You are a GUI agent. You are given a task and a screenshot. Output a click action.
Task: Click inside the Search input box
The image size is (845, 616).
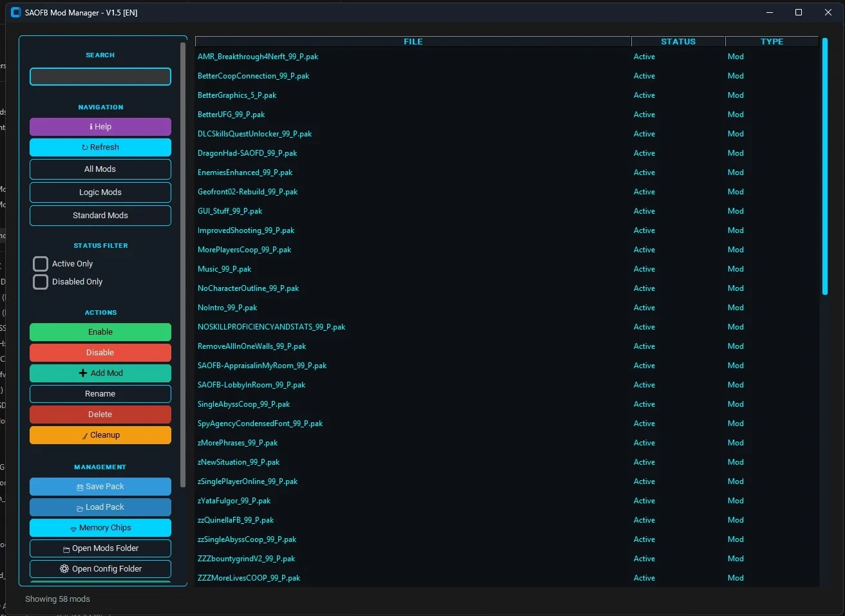(100, 76)
